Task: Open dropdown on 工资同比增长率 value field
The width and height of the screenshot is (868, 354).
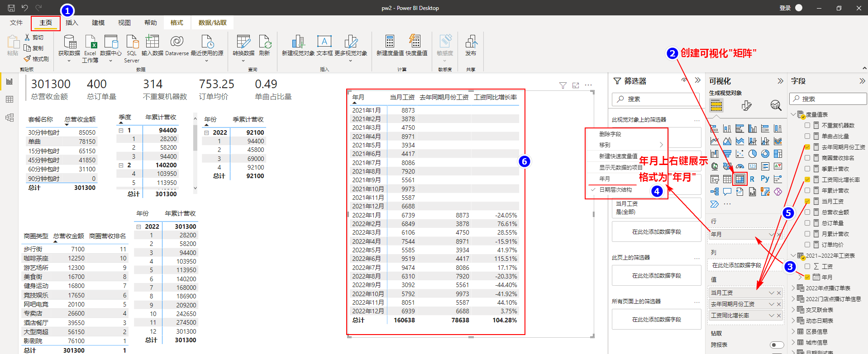Action: pos(772,316)
